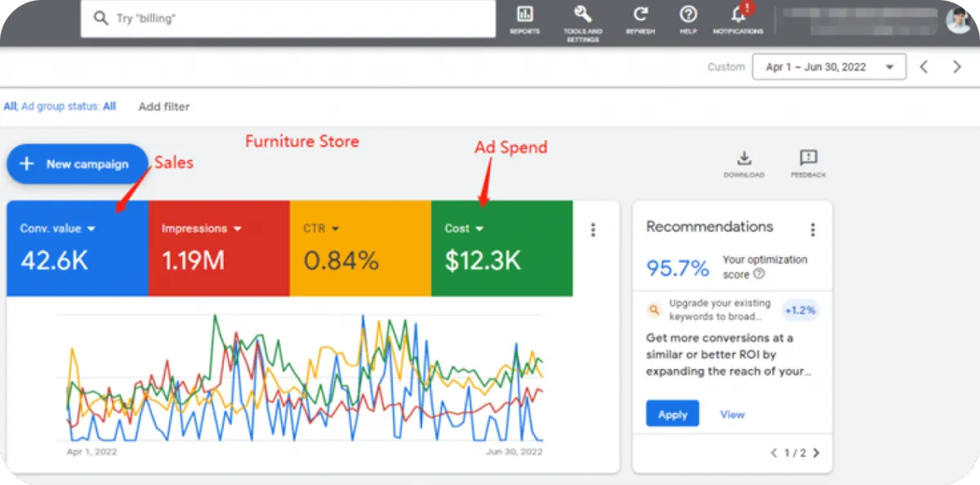
Task: Open the user profile avatar
Action: tap(959, 20)
